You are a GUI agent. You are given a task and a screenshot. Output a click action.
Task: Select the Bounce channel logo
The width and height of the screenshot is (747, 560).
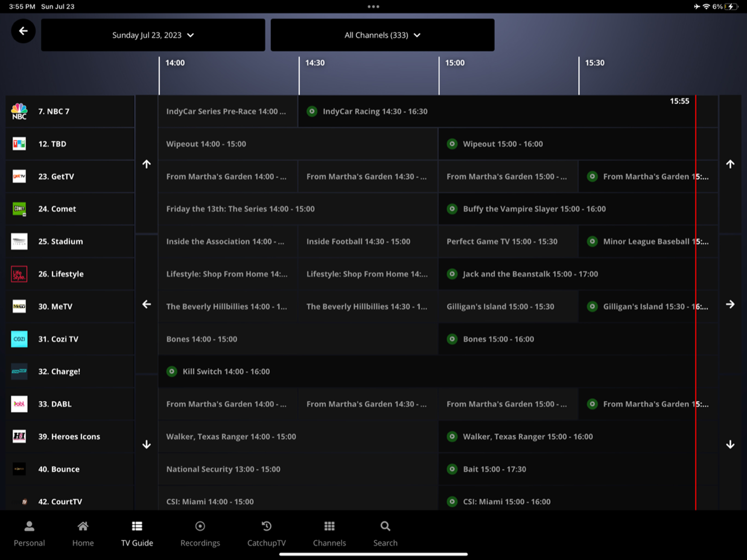pos(19,469)
